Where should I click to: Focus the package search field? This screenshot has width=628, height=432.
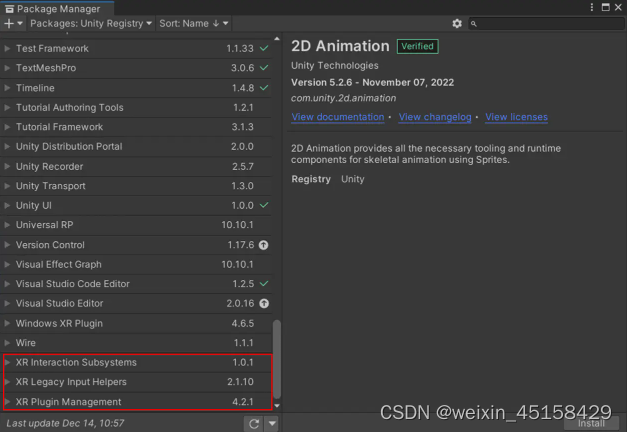[x=546, y=24]
